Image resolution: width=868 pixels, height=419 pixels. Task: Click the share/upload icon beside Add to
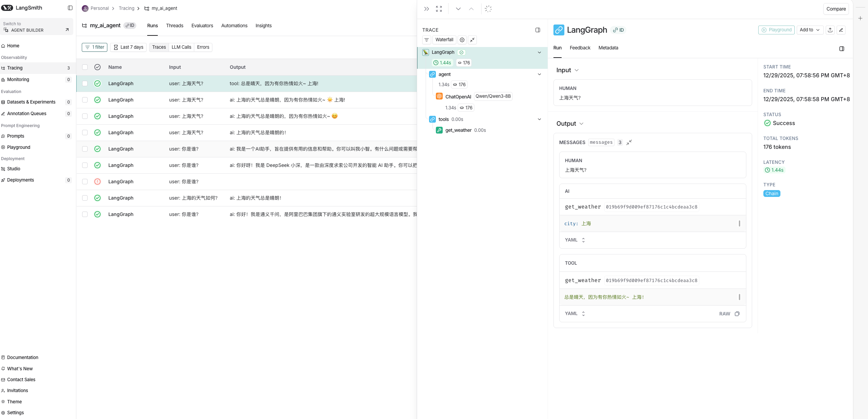pos(830,30)
